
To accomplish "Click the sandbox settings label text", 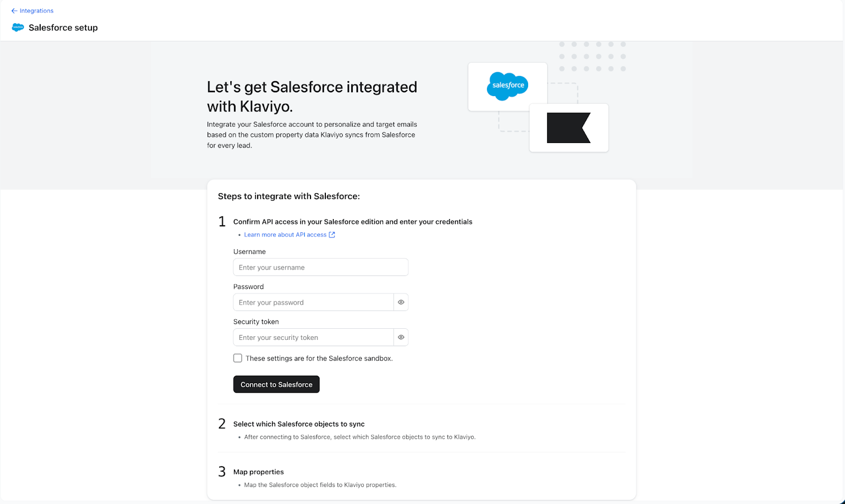I will coord(319,358).
